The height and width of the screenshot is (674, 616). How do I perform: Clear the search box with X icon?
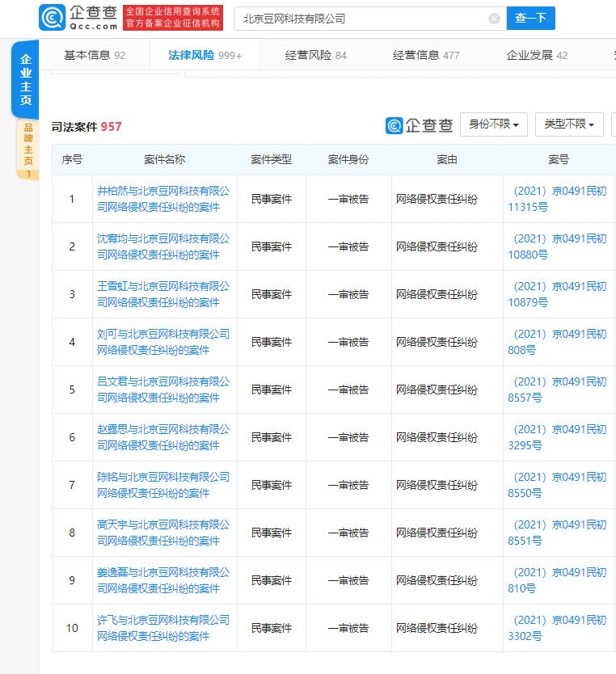point(494,19)
